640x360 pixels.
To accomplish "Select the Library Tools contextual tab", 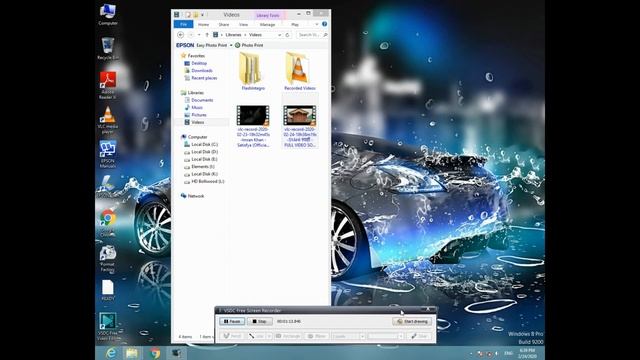I will 268,16.
